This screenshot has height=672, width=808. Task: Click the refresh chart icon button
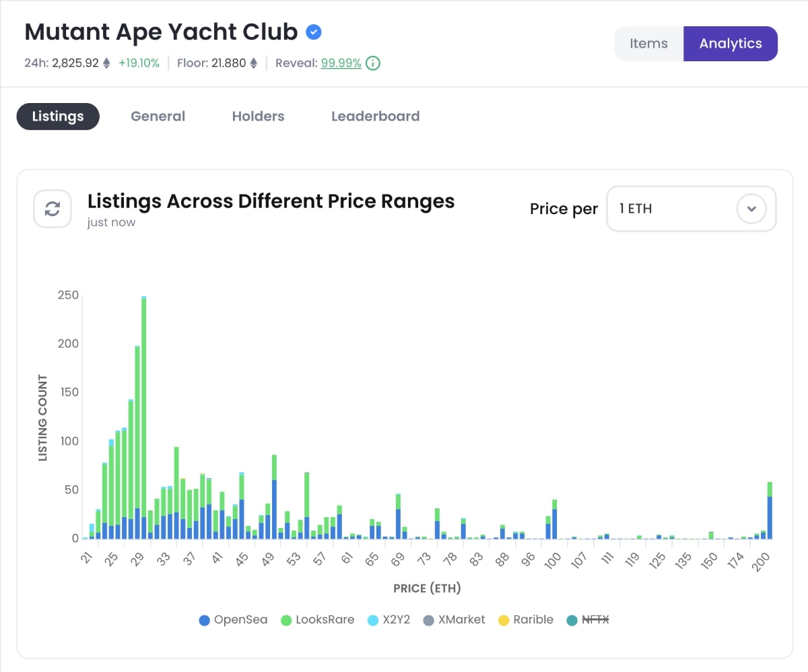coord(53,209)
